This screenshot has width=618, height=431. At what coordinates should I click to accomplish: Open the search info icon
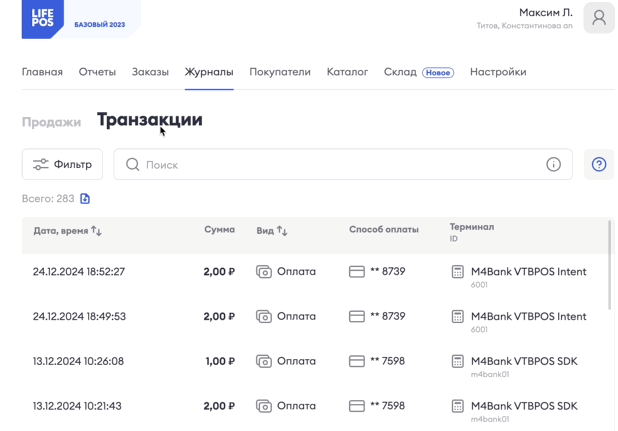click(x=553, y=164)
